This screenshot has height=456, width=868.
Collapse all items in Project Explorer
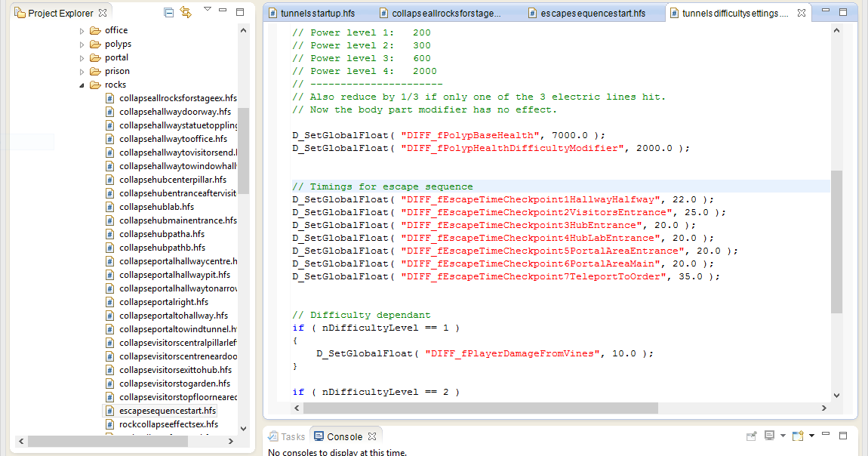(168, 13)
